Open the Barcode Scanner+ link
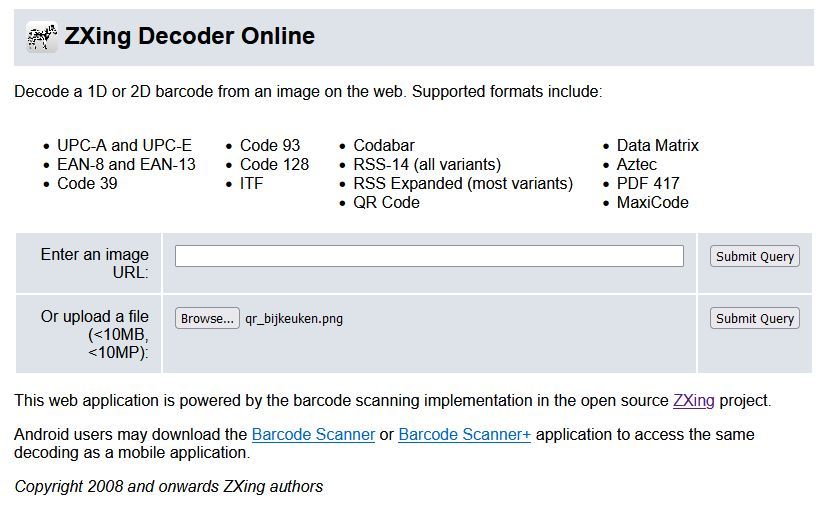Screen dimensions: 818x506 tap(464, 435)
